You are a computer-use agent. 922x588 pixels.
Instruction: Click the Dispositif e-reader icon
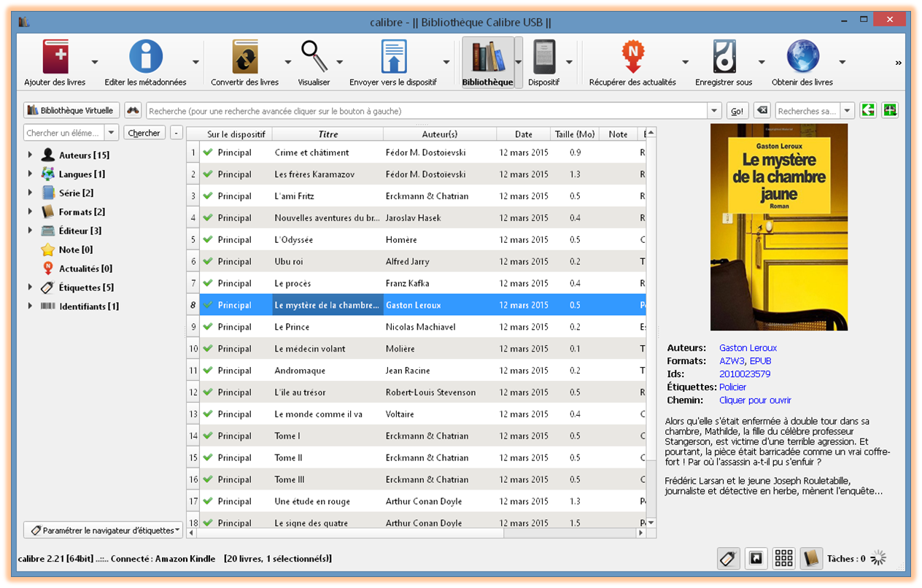544,57
